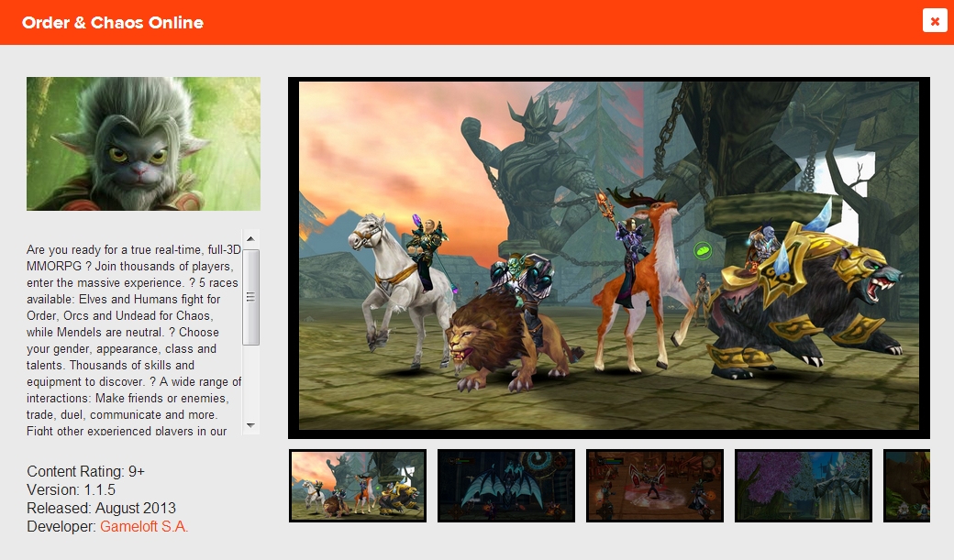Open the partially visible fifth thumbnail
This screenshot has width=954, height=560.
906,486
